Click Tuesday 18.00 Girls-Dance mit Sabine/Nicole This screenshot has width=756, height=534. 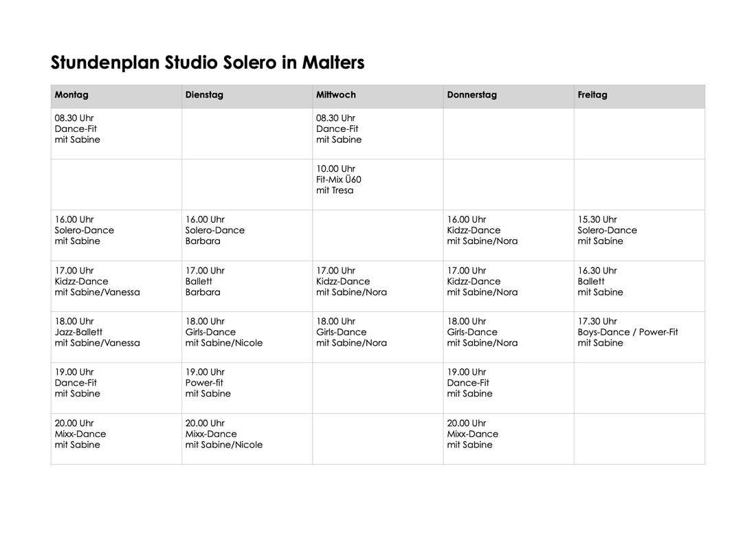247,337
